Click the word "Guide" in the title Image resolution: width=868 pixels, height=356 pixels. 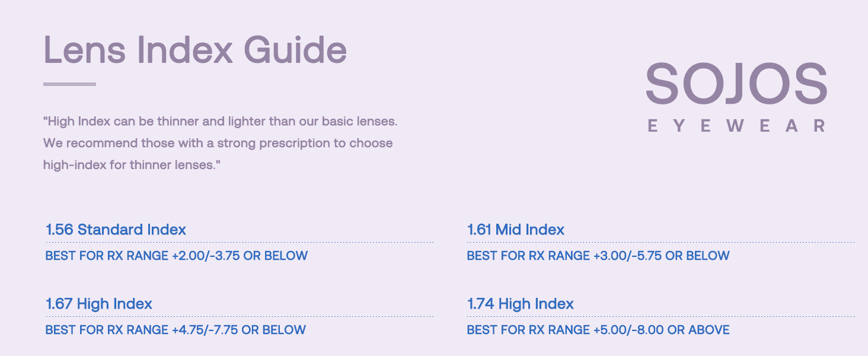point(295,50)
